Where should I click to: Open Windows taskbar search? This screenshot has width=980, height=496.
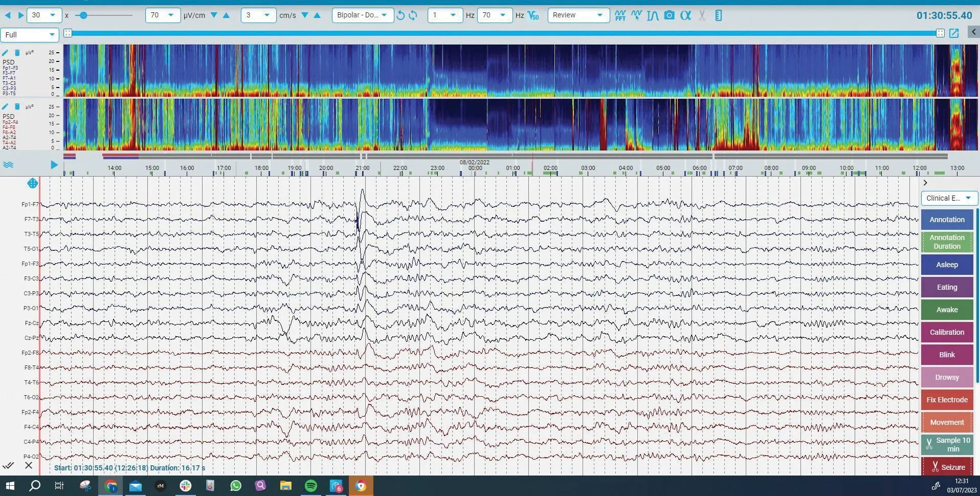coord(34,486)
